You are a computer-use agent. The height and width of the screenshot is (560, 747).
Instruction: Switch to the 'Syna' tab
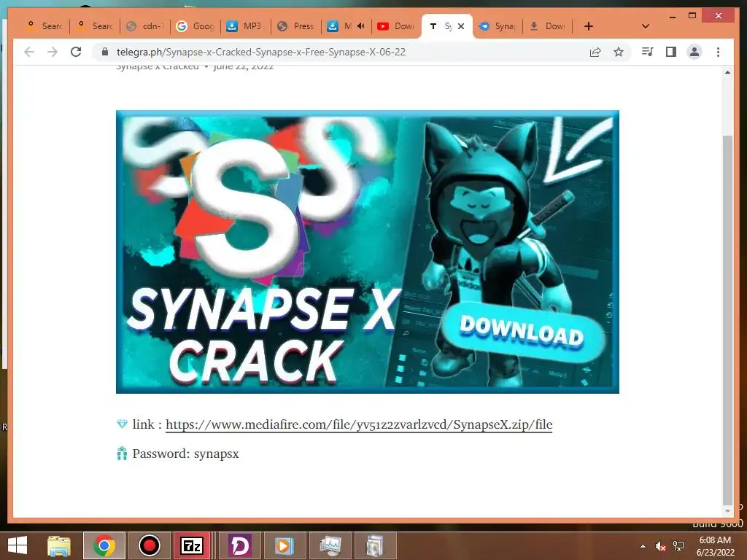tap(498, 26)
